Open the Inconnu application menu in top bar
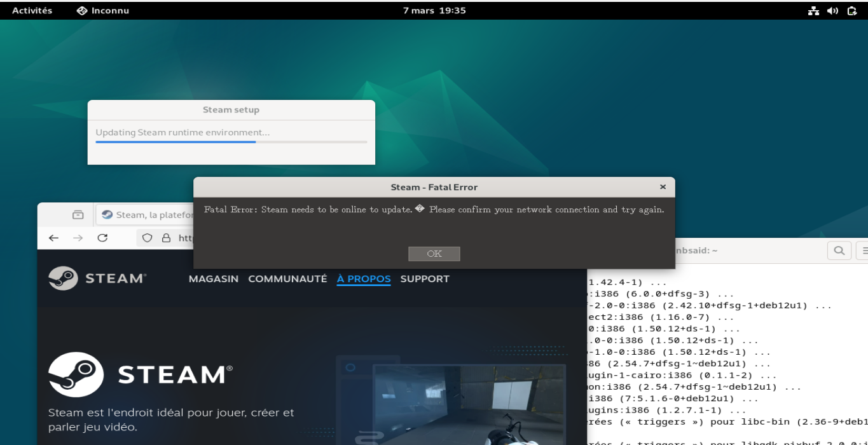 tap(103, 11)
